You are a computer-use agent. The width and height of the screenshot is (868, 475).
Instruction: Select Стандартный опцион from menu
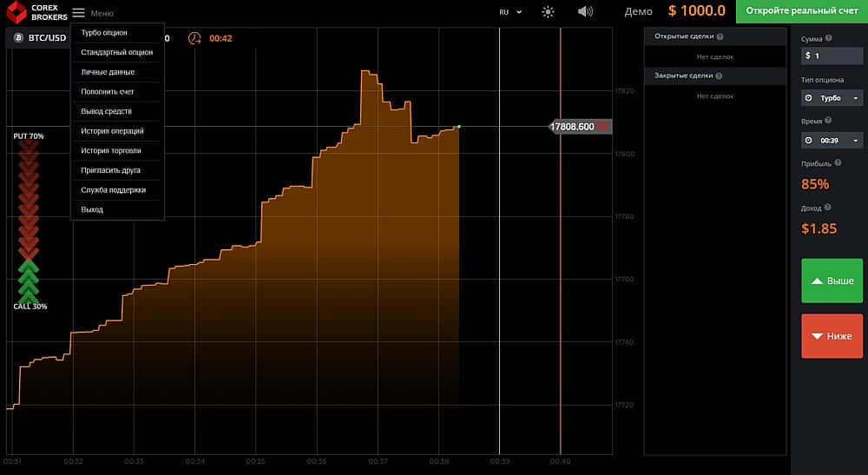(x=117, y=52)
